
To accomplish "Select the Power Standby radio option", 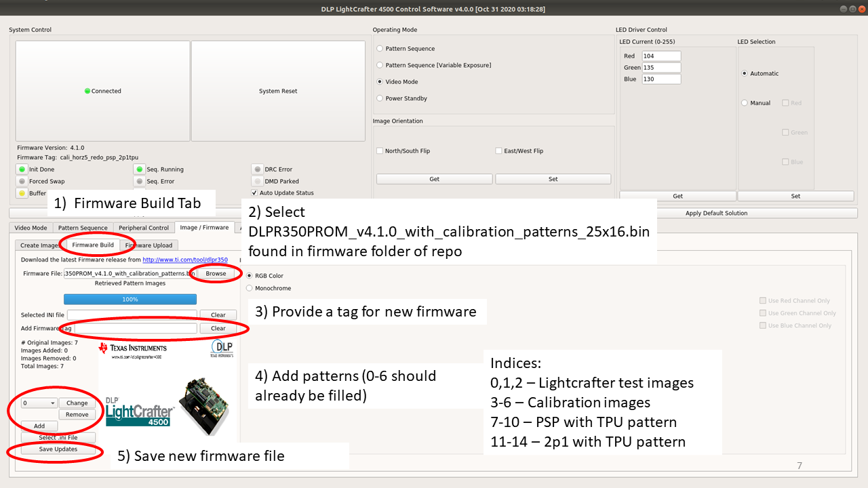I will coord(380,98).
